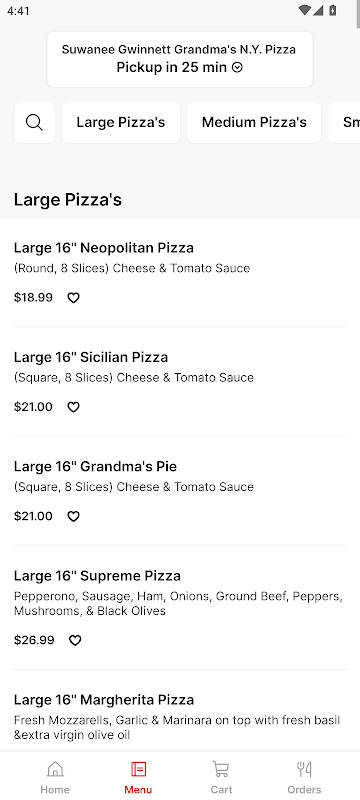This screenshot has height=800, width=360.
Task: Open the menu search icon
Action: [x=34, y=122]
